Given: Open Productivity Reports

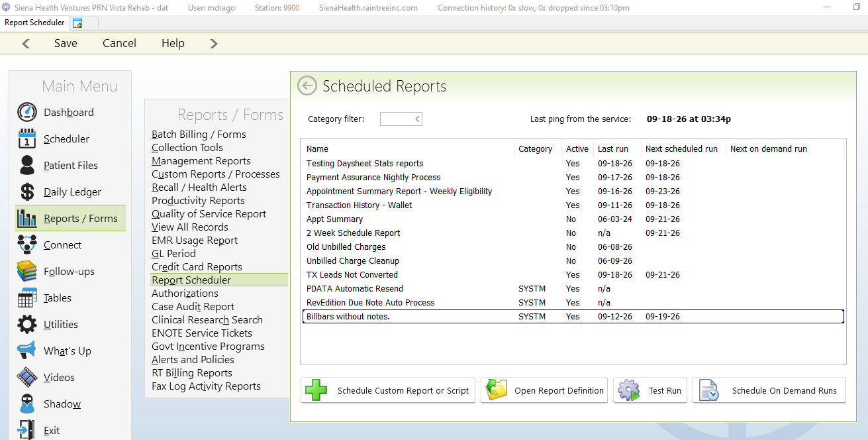Looking at the screenshot, I should [x=198, y=200].
